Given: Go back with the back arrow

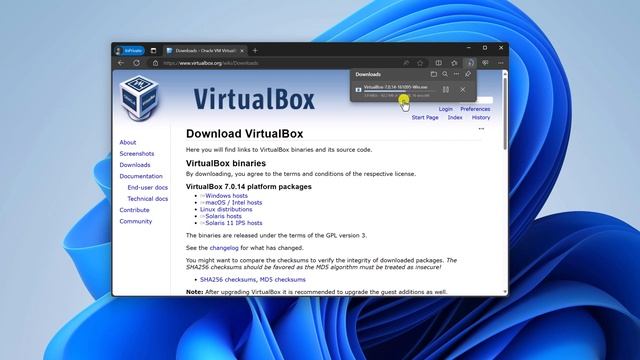Looking at the screenshot, I should coord(121,63).
